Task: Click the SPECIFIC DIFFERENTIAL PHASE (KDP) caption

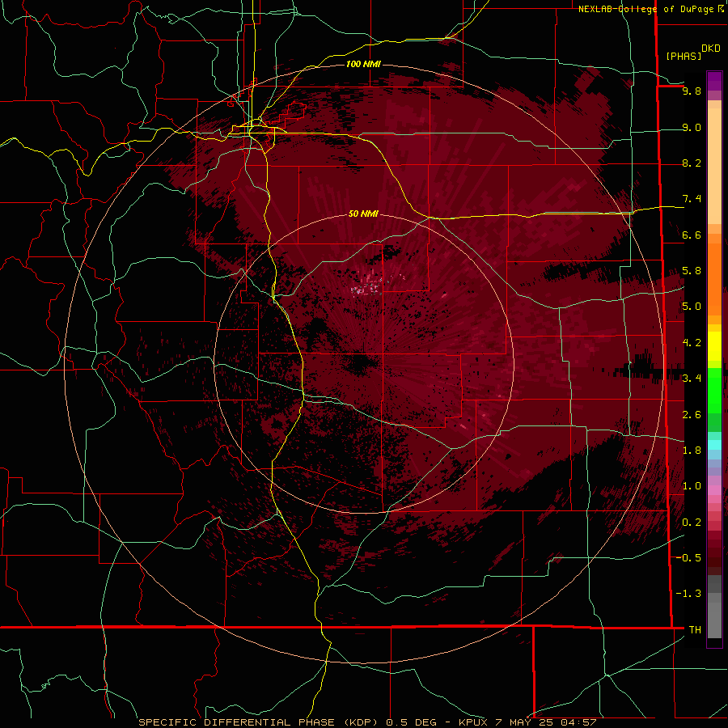Action: [x=259, y=722]
